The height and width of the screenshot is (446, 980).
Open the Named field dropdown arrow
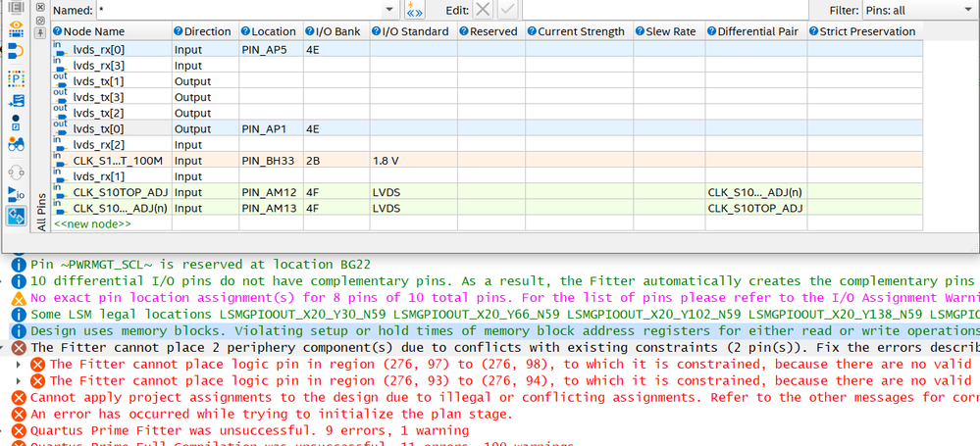390,10
